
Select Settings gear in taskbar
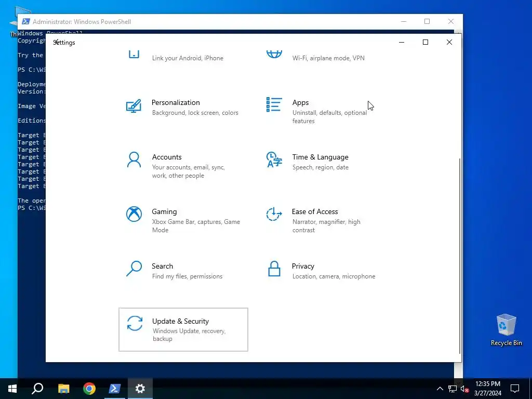[x=140, y=389]
